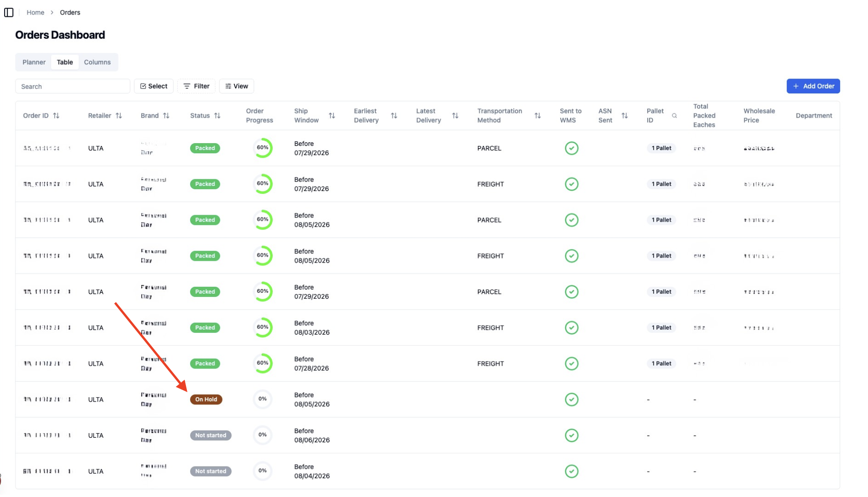Sort by ASN Sent arrows
Viewport: 868px width, 497px height.
tap(625, 116)
